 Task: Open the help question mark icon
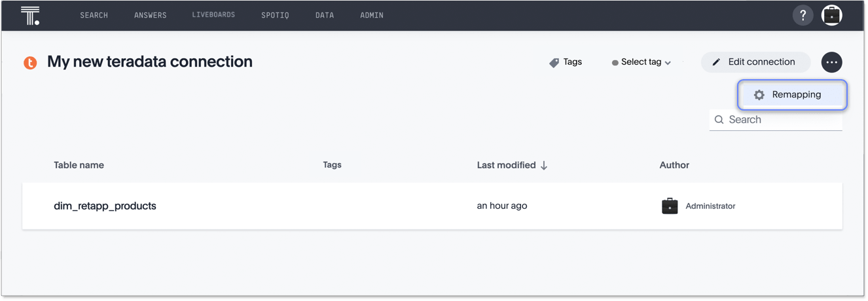point(803,15)
